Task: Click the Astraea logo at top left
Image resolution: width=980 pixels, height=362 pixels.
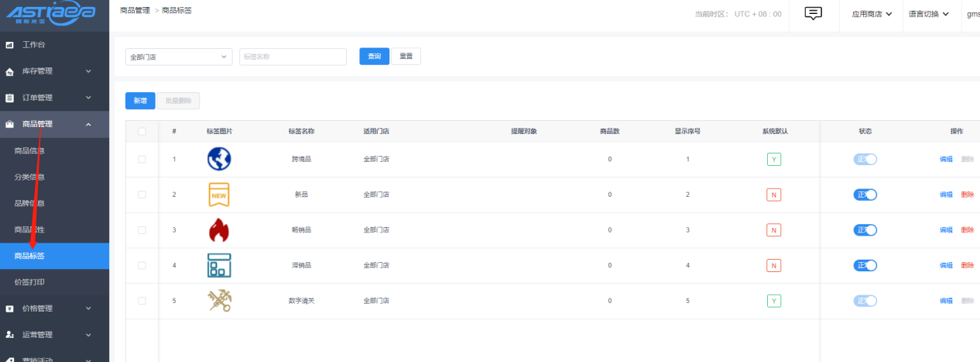Action: coord(51,14)
